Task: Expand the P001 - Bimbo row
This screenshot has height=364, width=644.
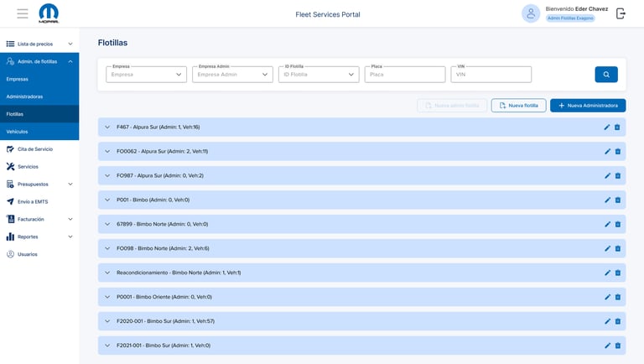Action: [x=107, y=200]
